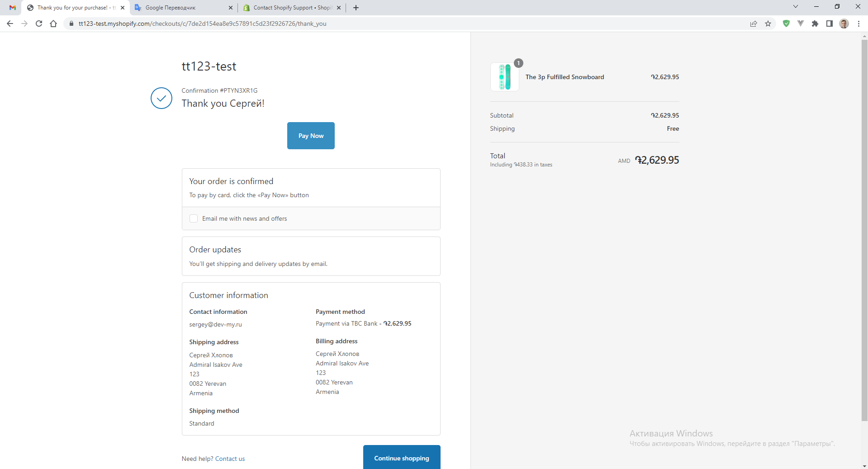Click the scrollbar up arrow
Image resolution: width=868 pixels, height=469 pixels.
[x=864, y=36]
